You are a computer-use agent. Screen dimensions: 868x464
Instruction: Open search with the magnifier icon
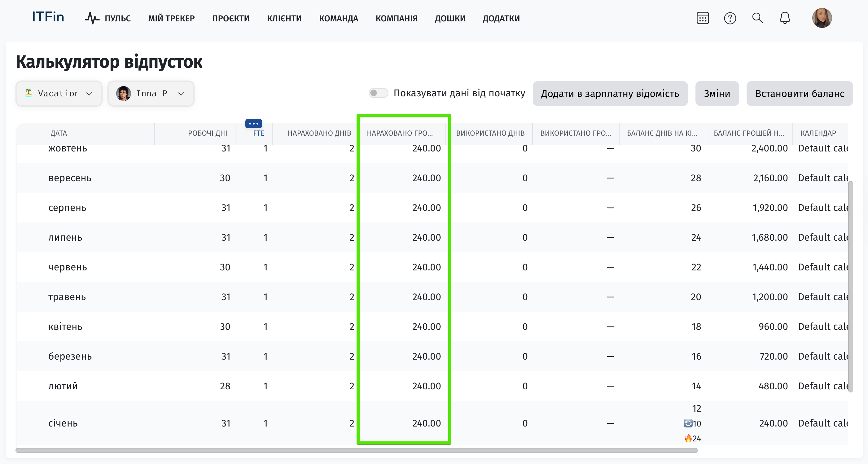click(x=757, y=18)
